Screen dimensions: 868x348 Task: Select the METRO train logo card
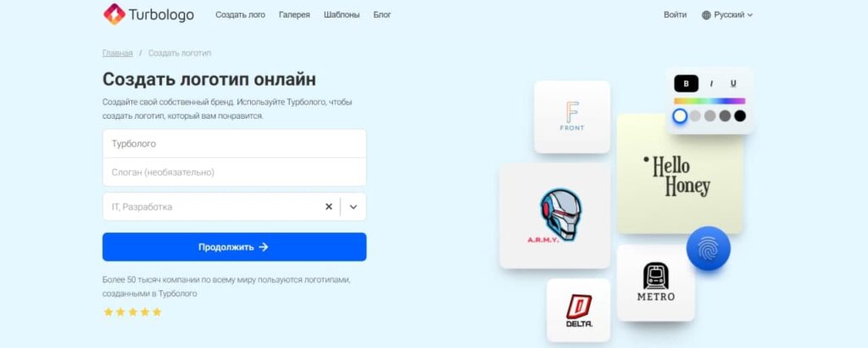[656, 283]
